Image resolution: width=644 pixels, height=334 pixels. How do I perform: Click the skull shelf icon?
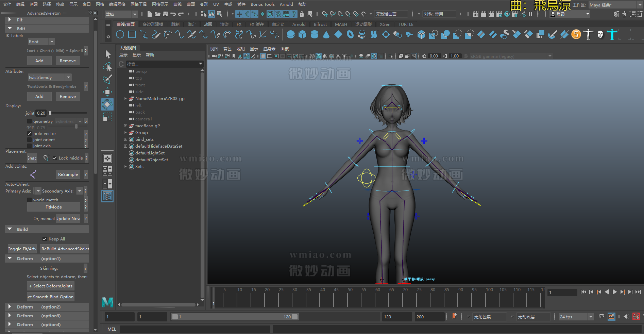coord(600,35)
